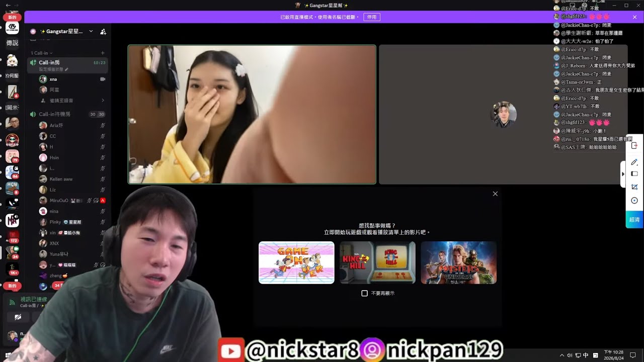The width and height of the screenshot is (644, 362).
Task: Click the 中 input method indicator
Action: (586, 355)
